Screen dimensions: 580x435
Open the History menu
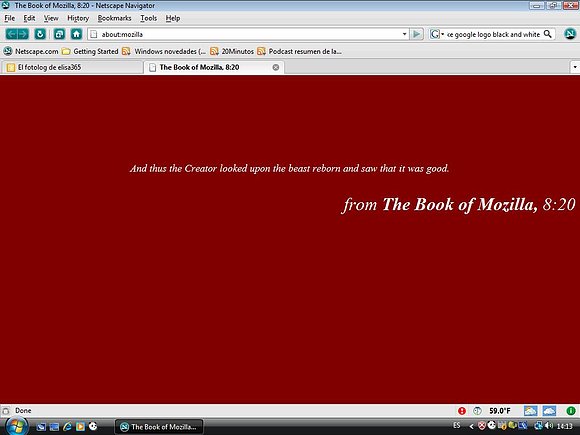point(78,18)
